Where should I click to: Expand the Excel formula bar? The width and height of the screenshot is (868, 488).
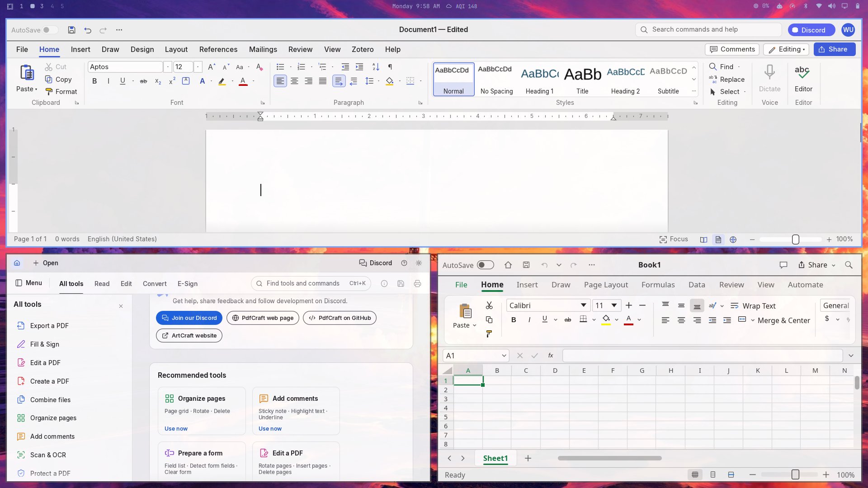(851, 356)
